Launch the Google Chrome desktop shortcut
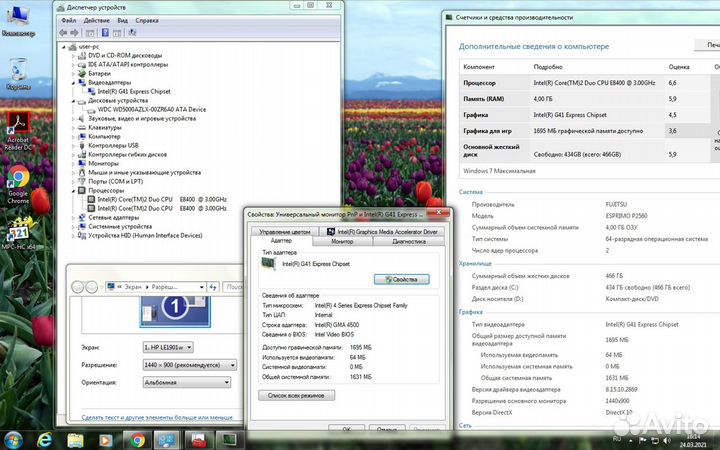This screenshot has height=450, width=720. [18, 185]
